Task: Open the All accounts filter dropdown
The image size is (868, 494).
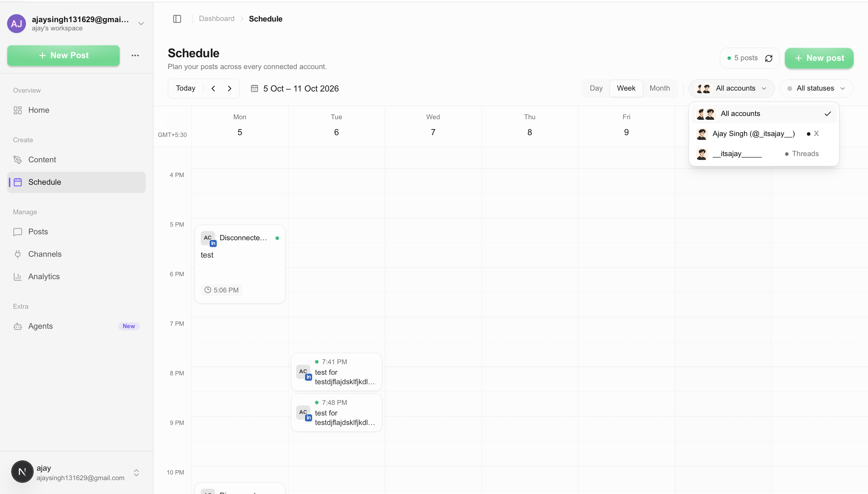Action: (x=731, y=89)
